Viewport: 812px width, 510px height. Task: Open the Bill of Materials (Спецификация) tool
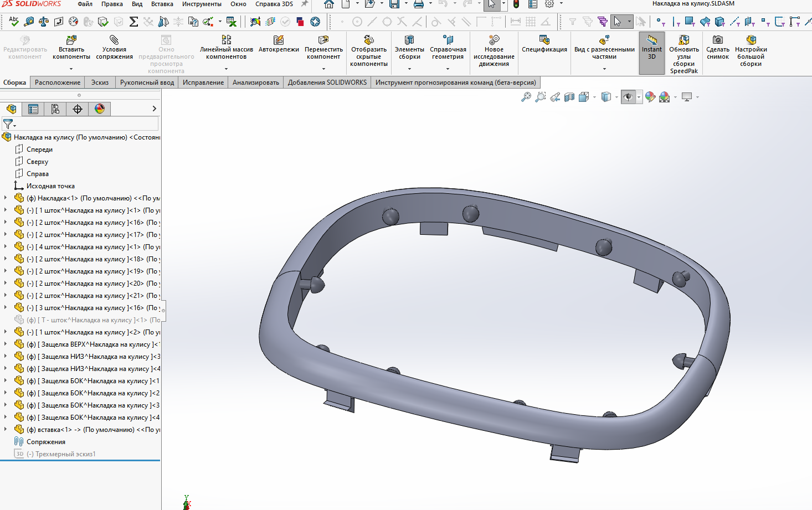pyautogui.click(x=544, y=40)
